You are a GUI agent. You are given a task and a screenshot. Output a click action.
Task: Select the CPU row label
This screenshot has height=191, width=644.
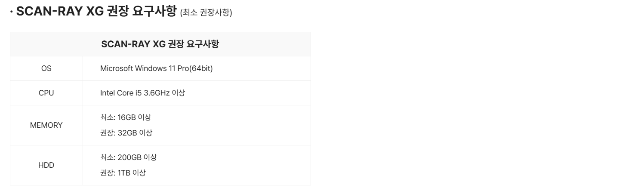46,93
